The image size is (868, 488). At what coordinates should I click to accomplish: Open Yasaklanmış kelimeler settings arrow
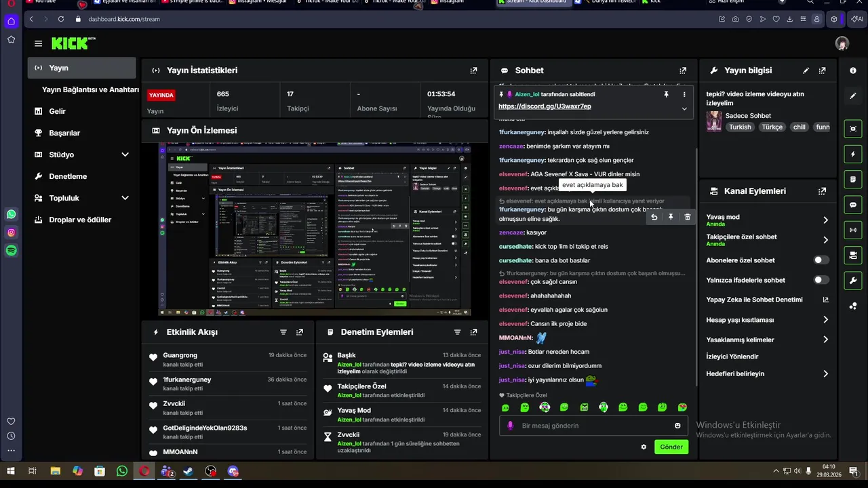[x=825, y=340]
